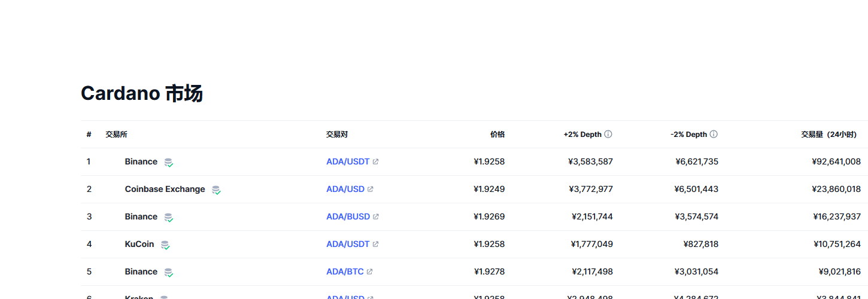Viewport: 868px width, 299px height.
Task: Click the external link icon beside Coinbase ADA/USD
Action: (370, 190)
